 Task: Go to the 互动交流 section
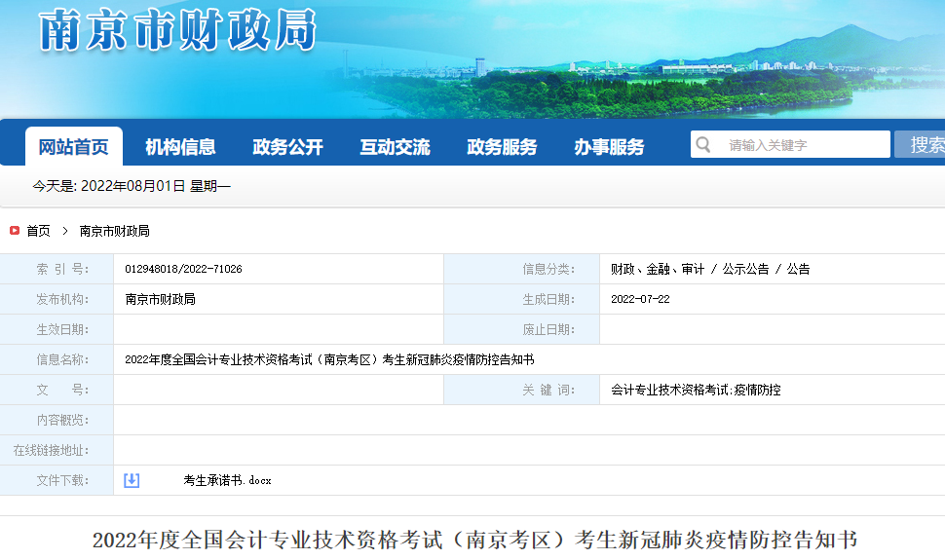(395, 147)
